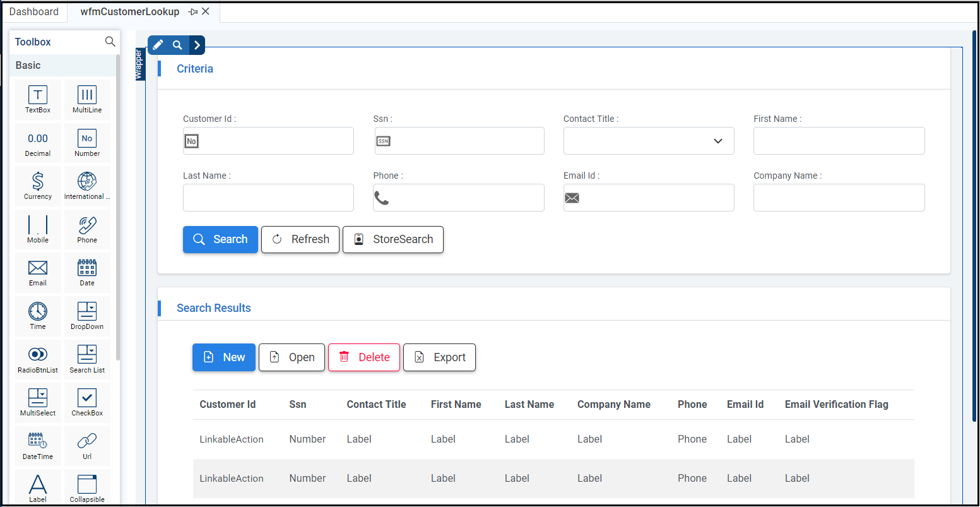Click the Customer Id column header

pos(228,405)
